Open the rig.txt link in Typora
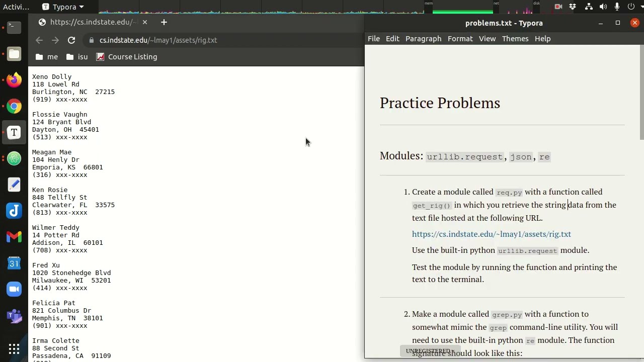Screen dimensions: 644x362 pyautogui.click(x=492, y=234)
